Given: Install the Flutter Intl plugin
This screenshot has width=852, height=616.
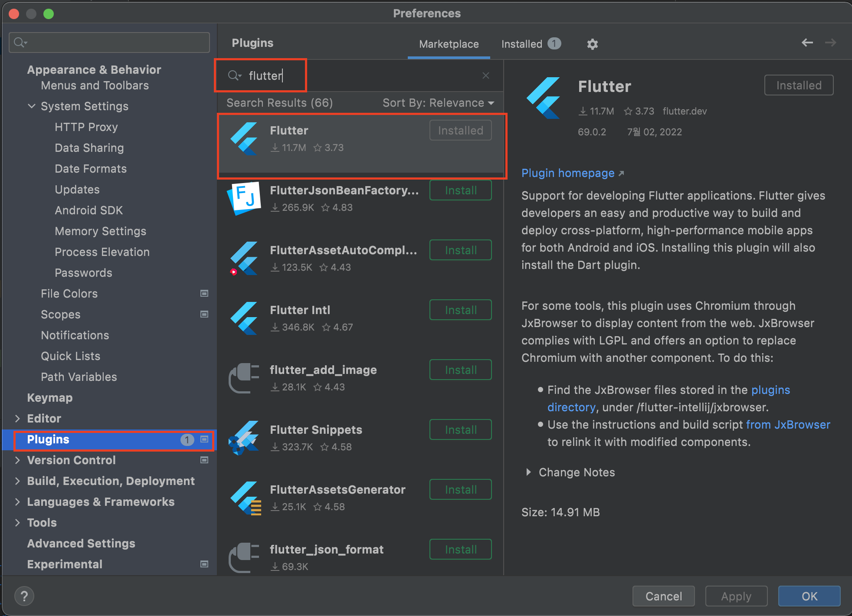Looking at the screenshot, I should (460, 310).
